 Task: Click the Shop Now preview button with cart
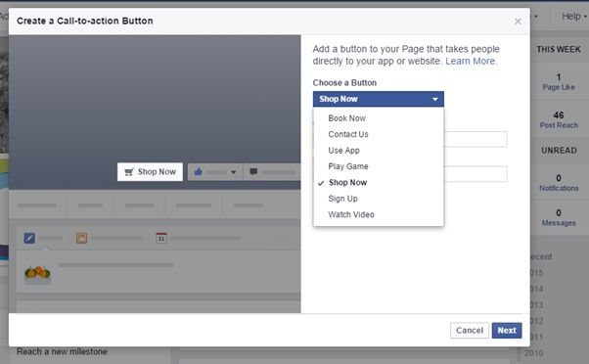pyautogui.click(x=150, y=171)
